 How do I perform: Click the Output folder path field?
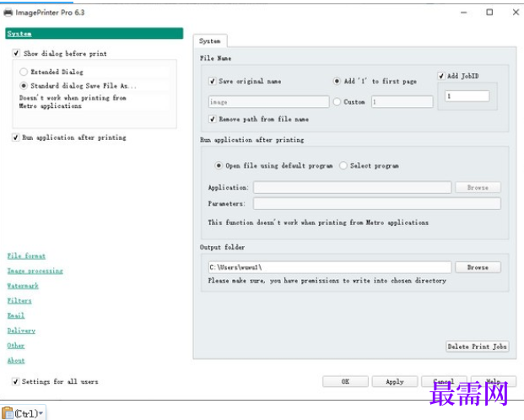(x=330, y=267)
